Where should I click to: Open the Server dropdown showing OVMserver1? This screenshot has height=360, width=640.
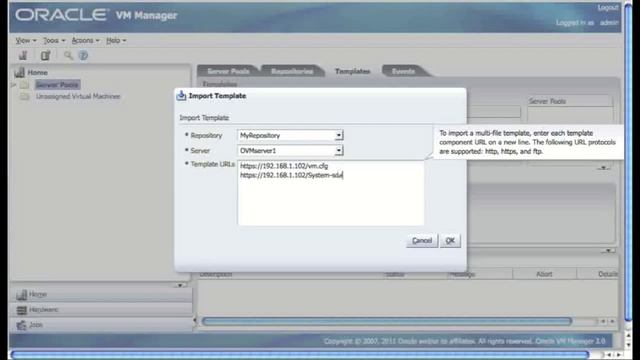[x=338, y=151]
